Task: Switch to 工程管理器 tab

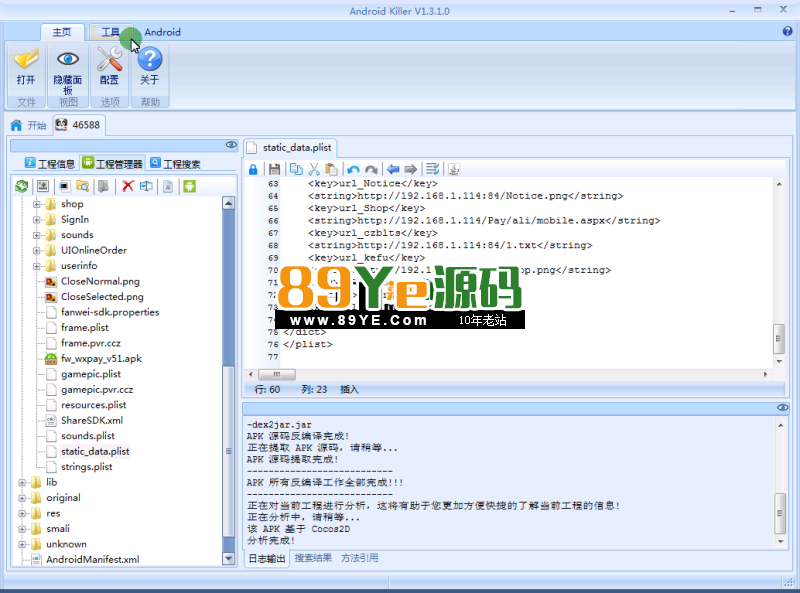Action: tap(113, 163)
